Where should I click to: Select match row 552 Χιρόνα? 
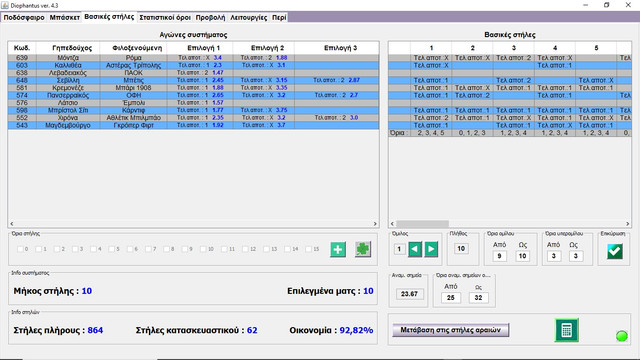193,118
